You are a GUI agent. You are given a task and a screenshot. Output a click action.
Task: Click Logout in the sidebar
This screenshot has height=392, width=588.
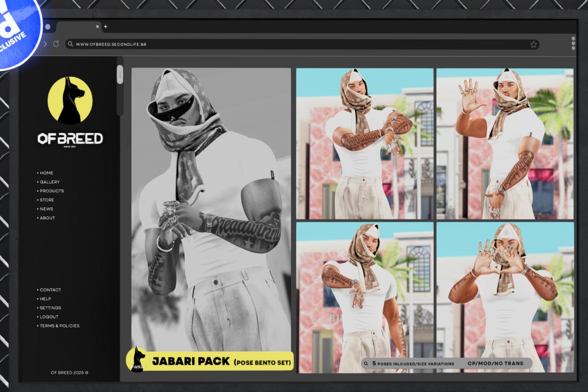click(x=49, y=317)
